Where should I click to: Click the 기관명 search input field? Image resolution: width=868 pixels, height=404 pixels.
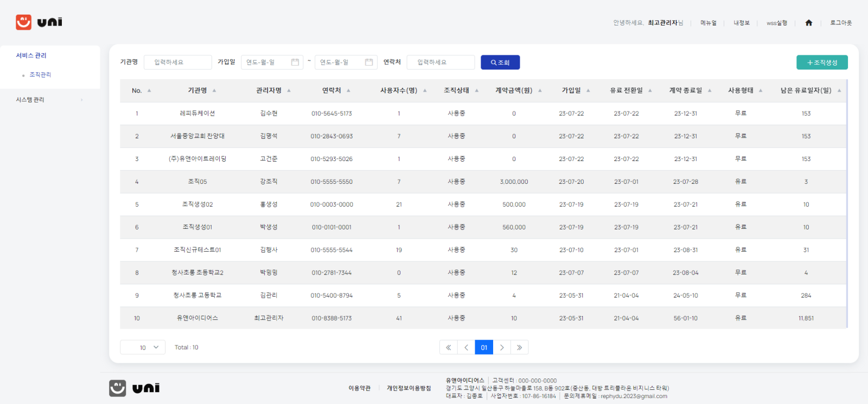pyautogui.click(x=177, y=62)
